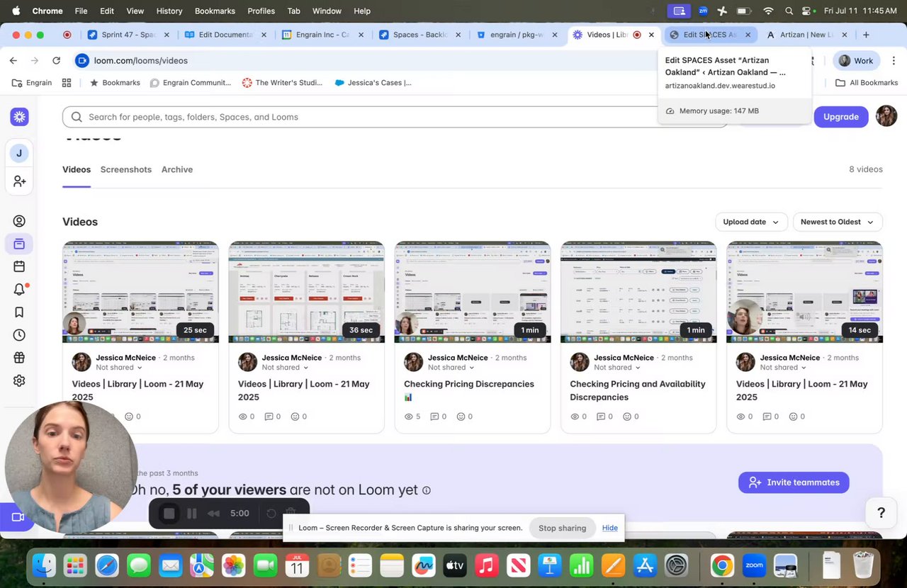Open Spotlight search in the menu bar
This screenshot has width=907, height=588.
point(789,11)
